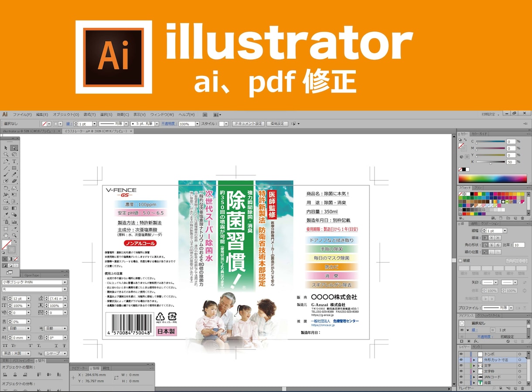Select the Gradient tool
Screen dimensions: 532x392
[x=14, y=208]
